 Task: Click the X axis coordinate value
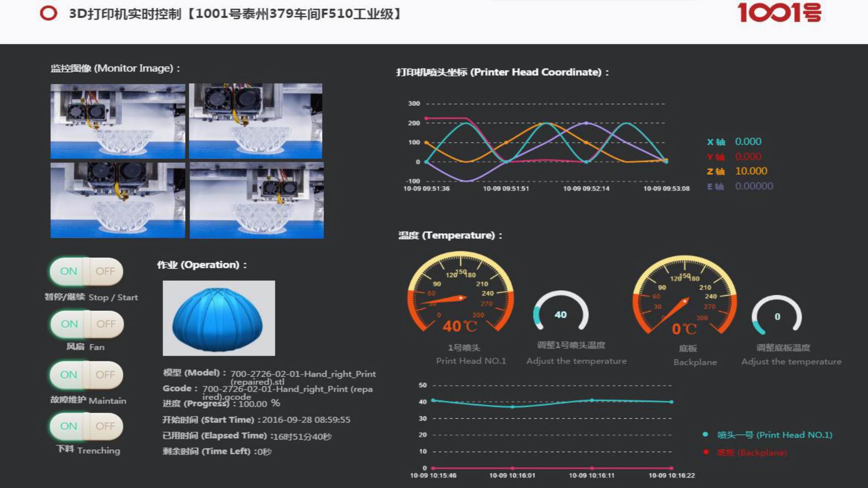coord(748,141)
